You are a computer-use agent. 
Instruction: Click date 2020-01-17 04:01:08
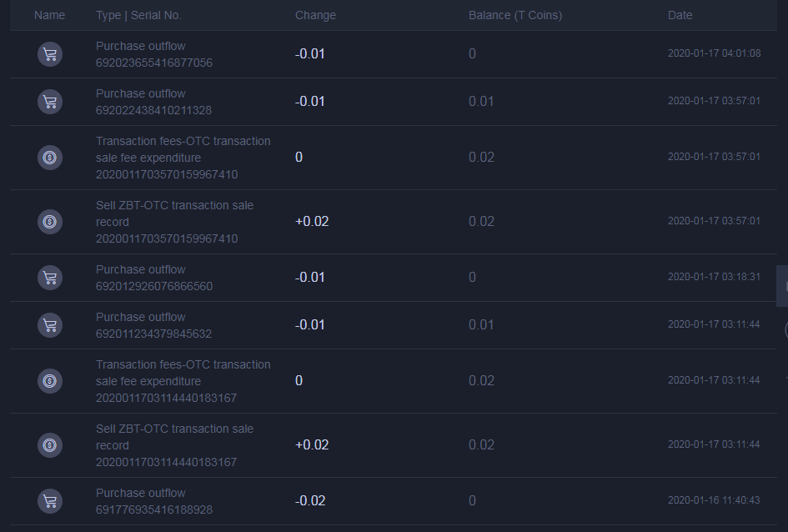(714, 53)
